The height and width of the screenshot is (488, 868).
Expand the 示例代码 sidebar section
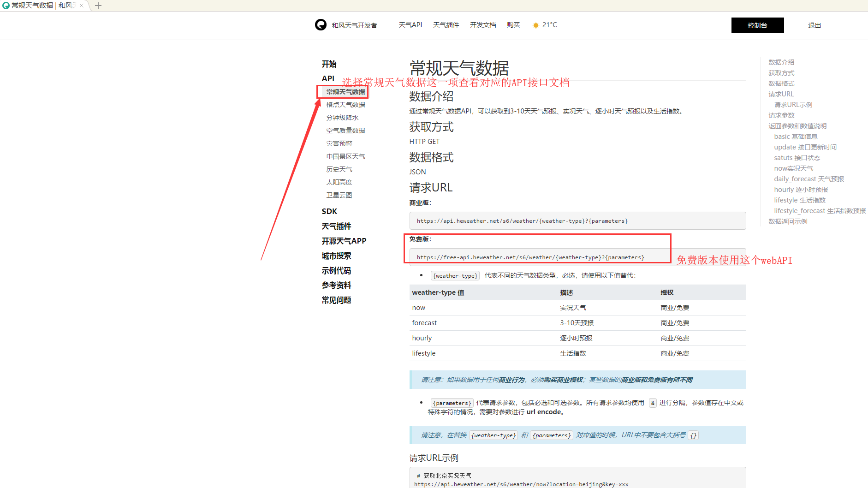coord(336,270)
